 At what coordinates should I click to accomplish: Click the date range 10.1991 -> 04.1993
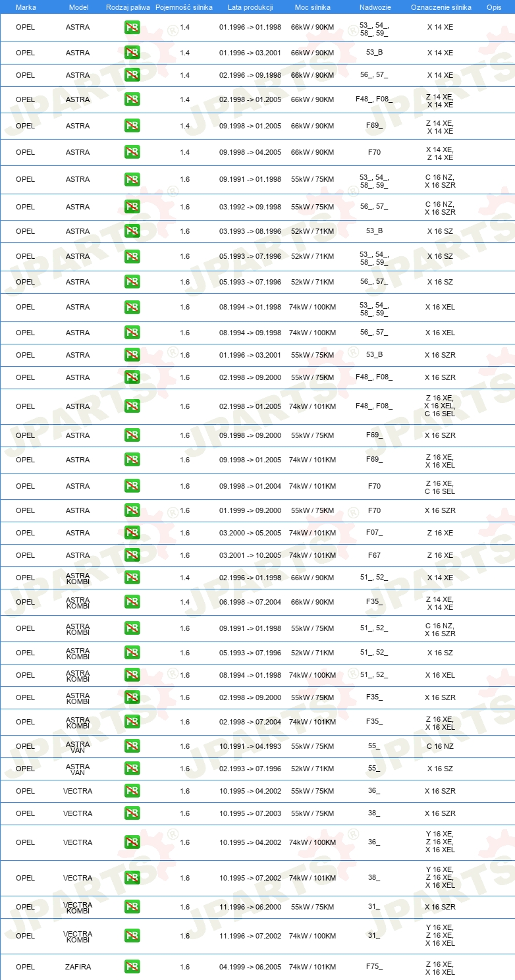(x=250, y=746)
